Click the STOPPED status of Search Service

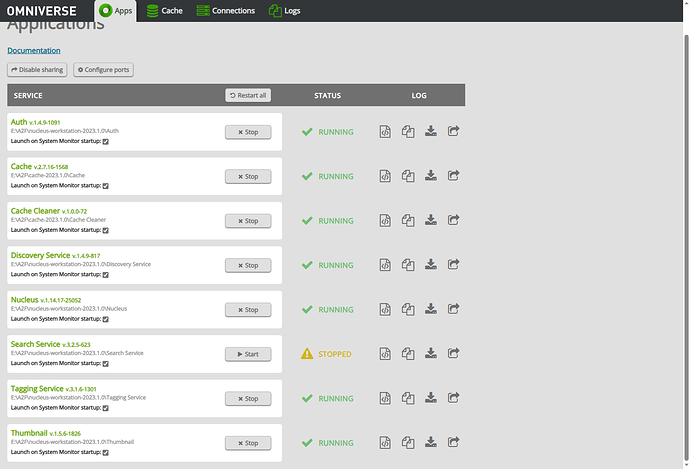(x=326, y=354)
